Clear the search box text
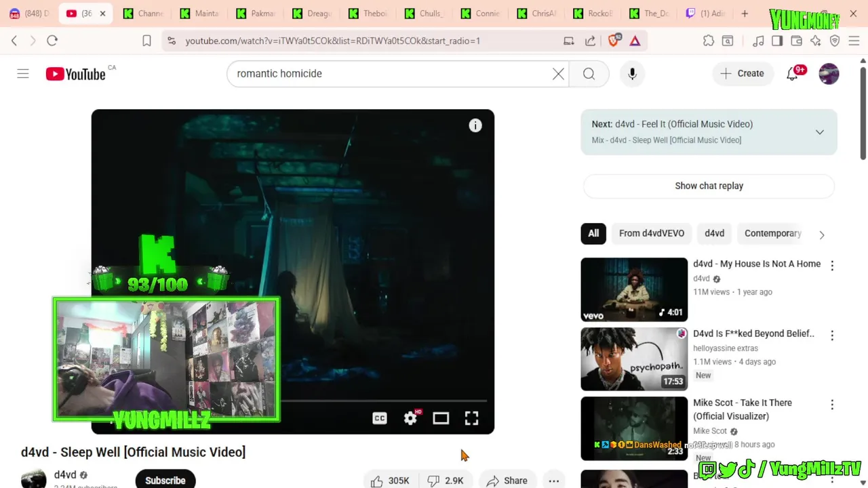Viewport: 868px width, 488px height. [558, 74]
